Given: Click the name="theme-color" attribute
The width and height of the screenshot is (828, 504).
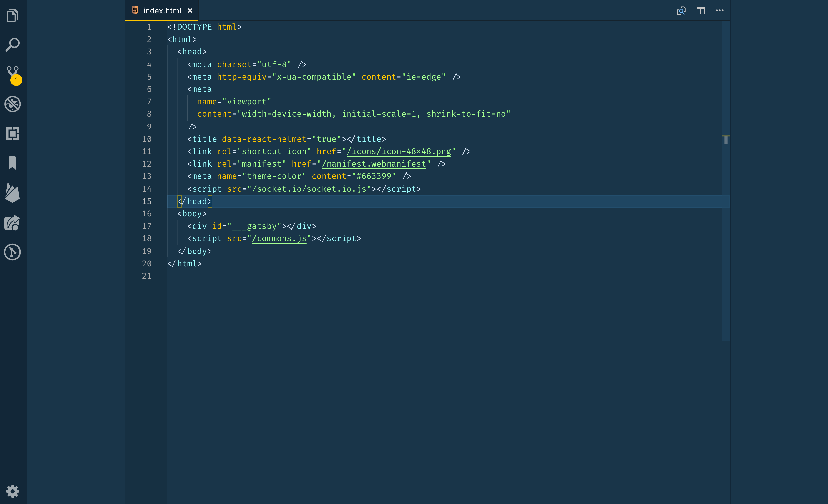Looking at the screenshot, I should click(x=261, y=176).
